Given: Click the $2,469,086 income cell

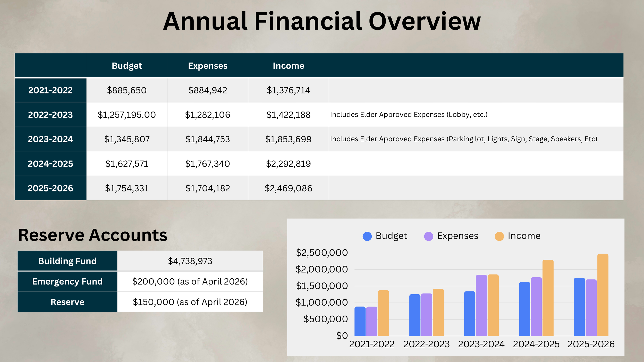Looking at the screenshot, I should click(289, 188).
